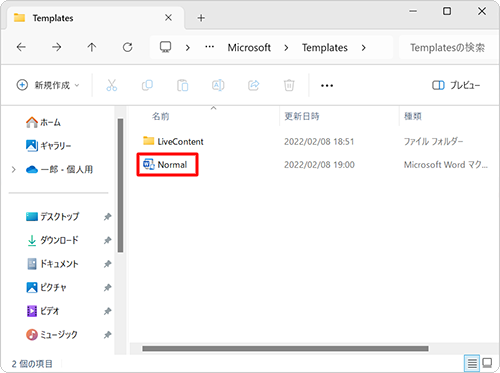Sort by the 更新日時 column header
Image resolution: width=500 pixels, height=373 pixels.
click(x=302, y=116)
